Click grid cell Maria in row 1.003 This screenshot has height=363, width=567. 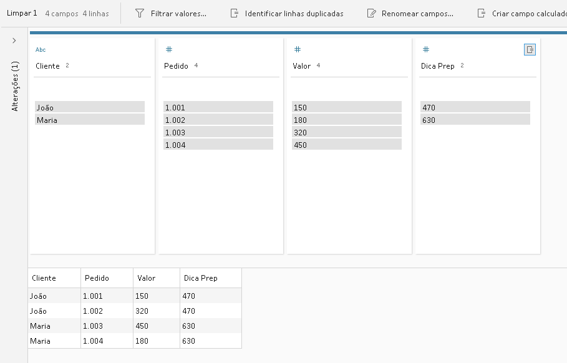point(54,326)
